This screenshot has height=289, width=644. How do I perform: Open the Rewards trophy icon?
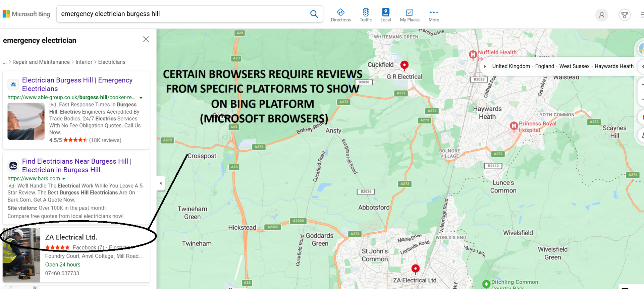(x=625, y=15)
